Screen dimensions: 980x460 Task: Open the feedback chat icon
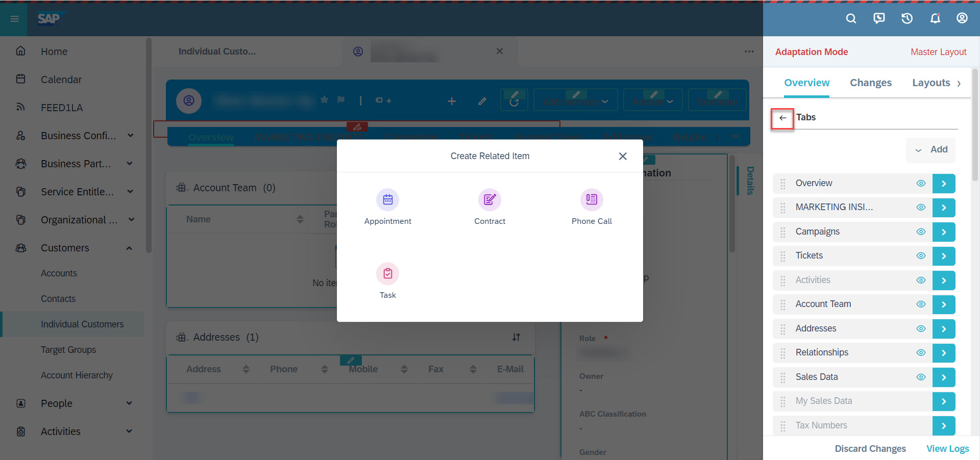(x=879, y=18)
